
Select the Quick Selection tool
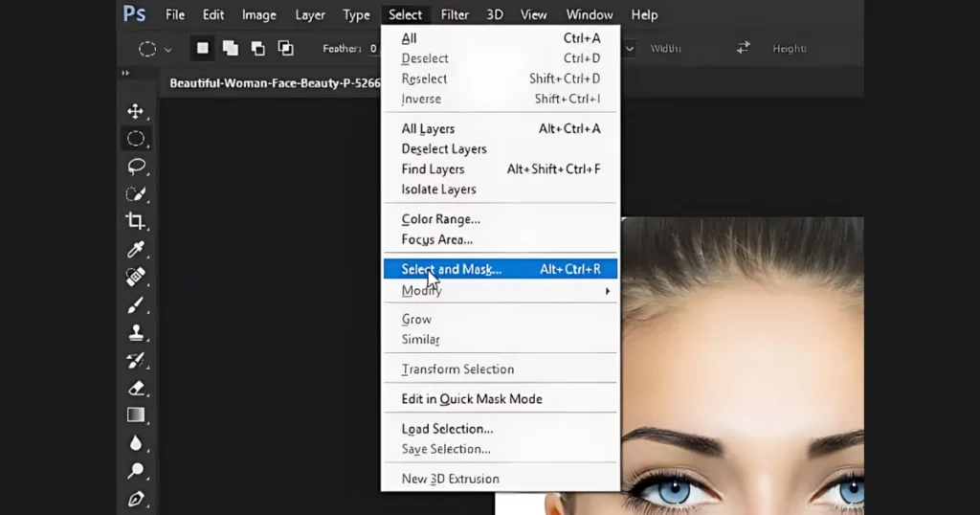pos(136,193)
